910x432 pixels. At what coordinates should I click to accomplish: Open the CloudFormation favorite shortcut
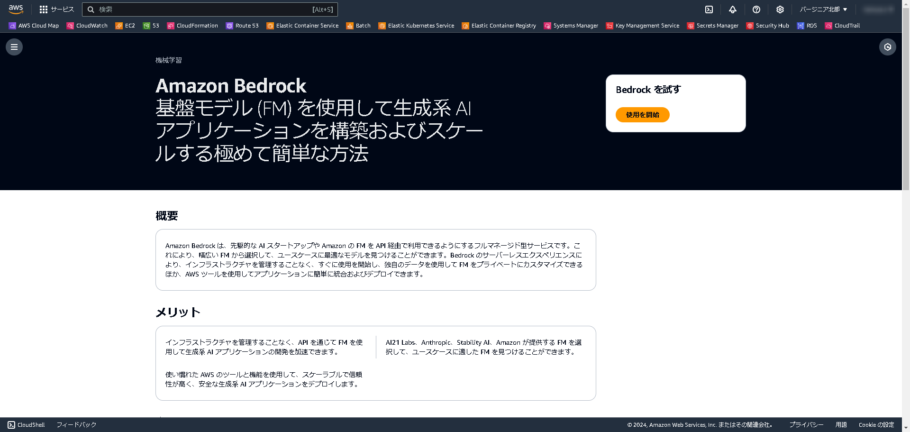click(x=193, y=26)
